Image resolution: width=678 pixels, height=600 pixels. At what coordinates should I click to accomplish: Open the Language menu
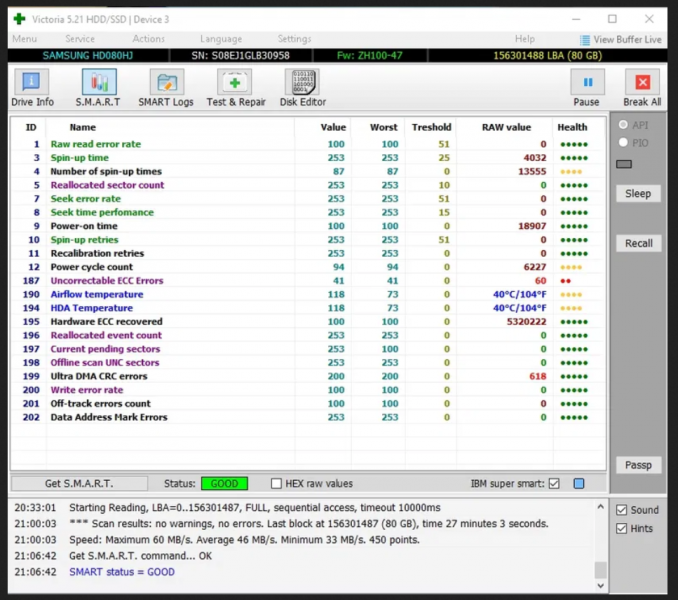(220, 39)
